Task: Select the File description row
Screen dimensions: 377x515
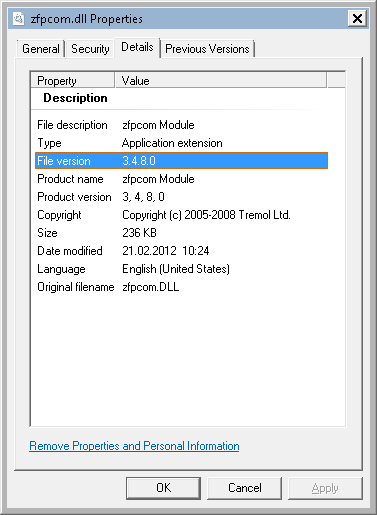Action: tap(181, 125)
